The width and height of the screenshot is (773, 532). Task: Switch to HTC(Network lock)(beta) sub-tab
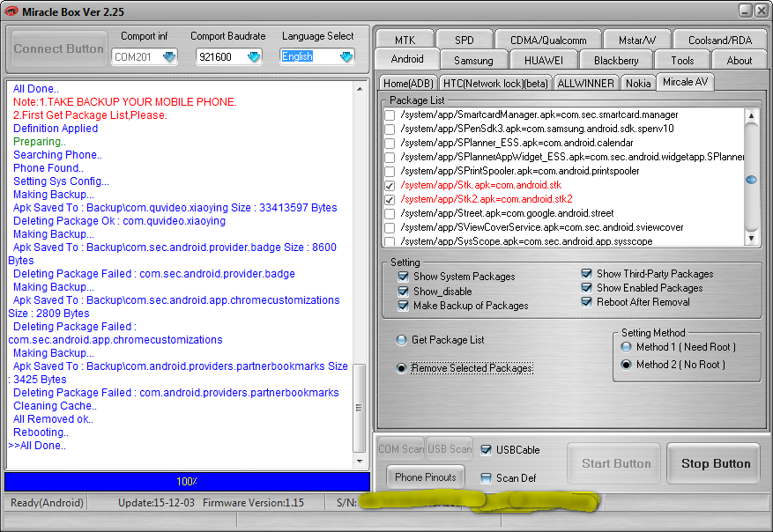(x=495, y=84)
